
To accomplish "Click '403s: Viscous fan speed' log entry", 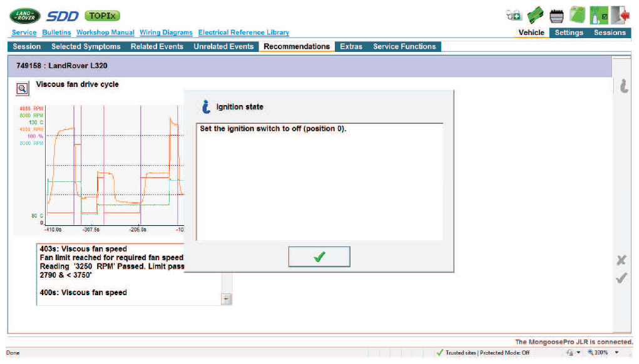I will pos(83,249).
